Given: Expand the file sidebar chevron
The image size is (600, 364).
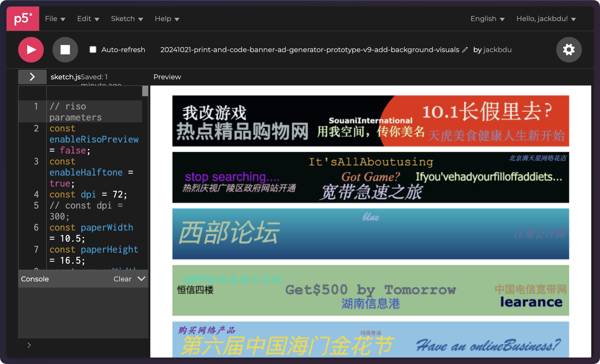Looking at the screenshot, I should pos(32,77).
